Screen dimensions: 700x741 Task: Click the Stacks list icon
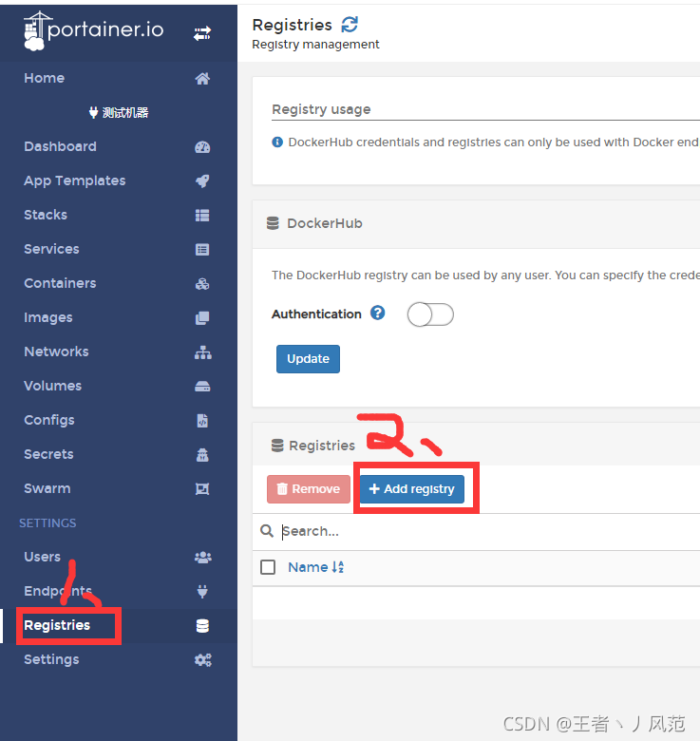(202, 216)
